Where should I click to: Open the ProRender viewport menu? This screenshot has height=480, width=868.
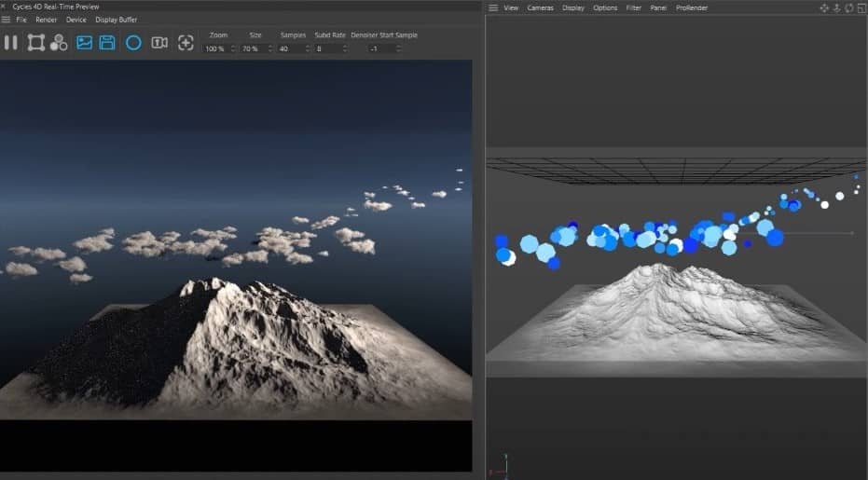(x=692, y=7)
